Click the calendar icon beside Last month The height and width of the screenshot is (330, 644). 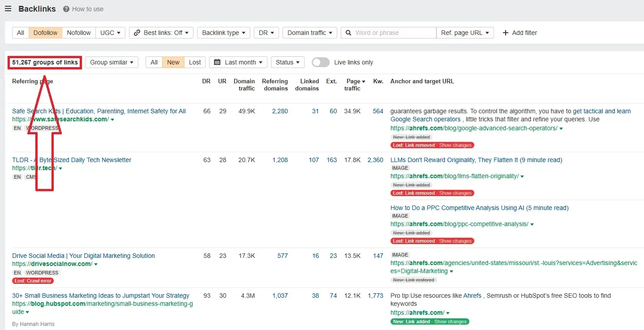click(217, 62)
